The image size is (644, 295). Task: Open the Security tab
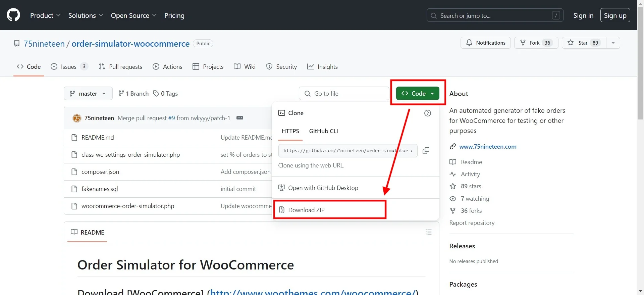281,66
